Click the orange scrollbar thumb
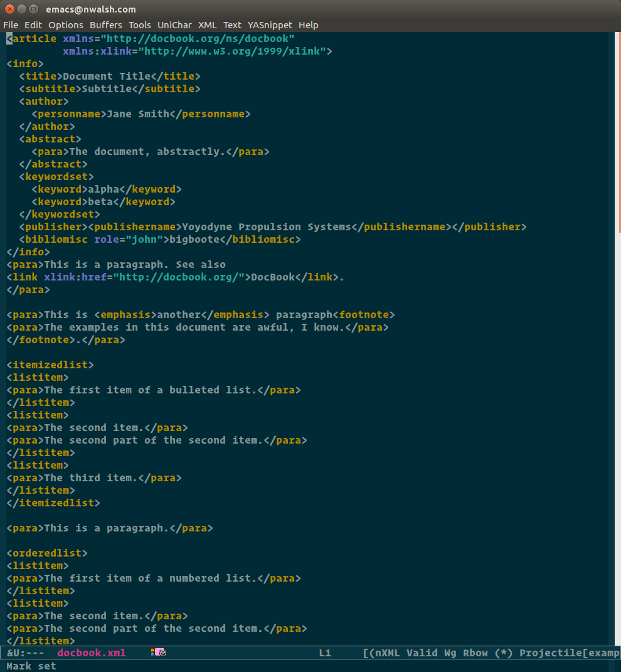 (x=619, y=133)
